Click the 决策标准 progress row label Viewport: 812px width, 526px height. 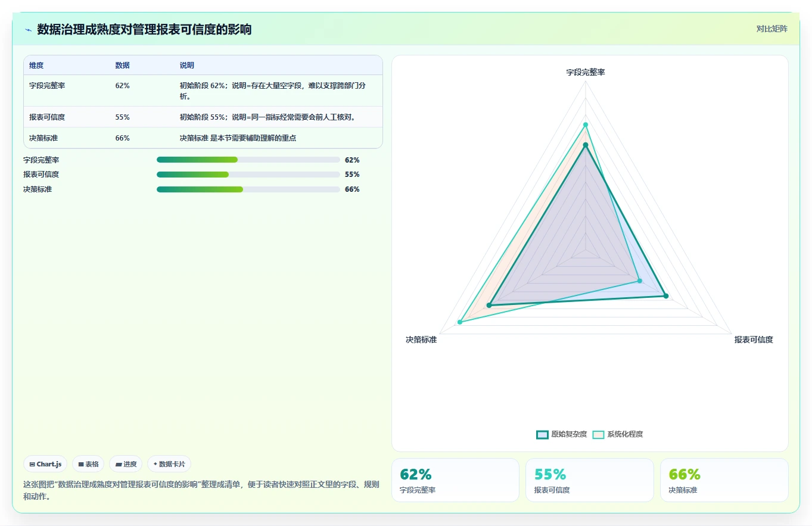[x=38, y=189]
